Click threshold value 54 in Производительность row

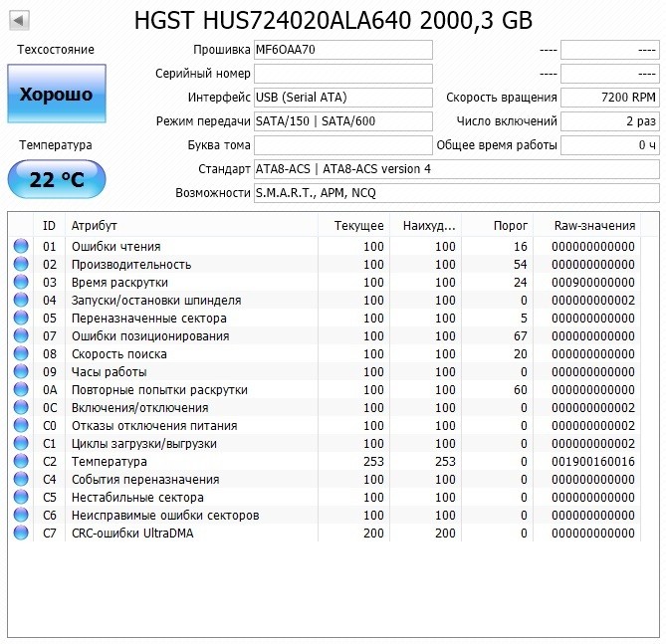click(x=521, y=264)
